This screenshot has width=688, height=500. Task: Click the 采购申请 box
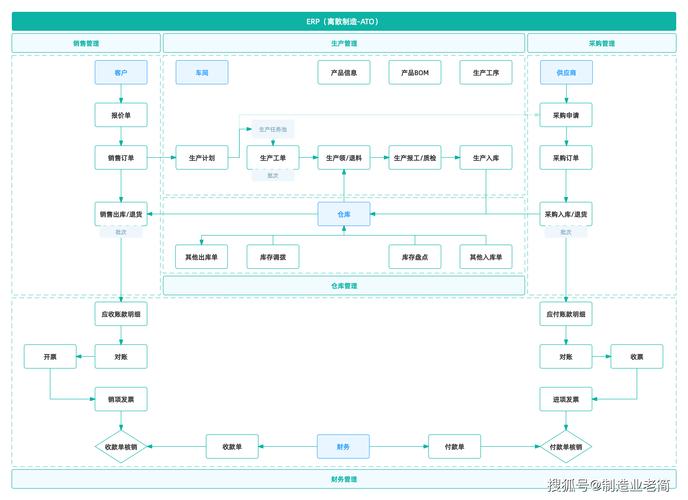coord(566,115)
